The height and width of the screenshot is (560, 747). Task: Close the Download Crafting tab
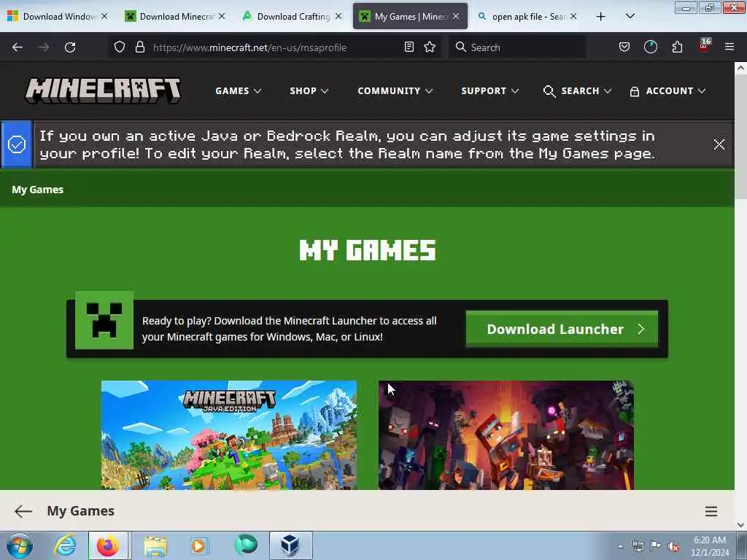pyautogui.click(x=338, y=16)
